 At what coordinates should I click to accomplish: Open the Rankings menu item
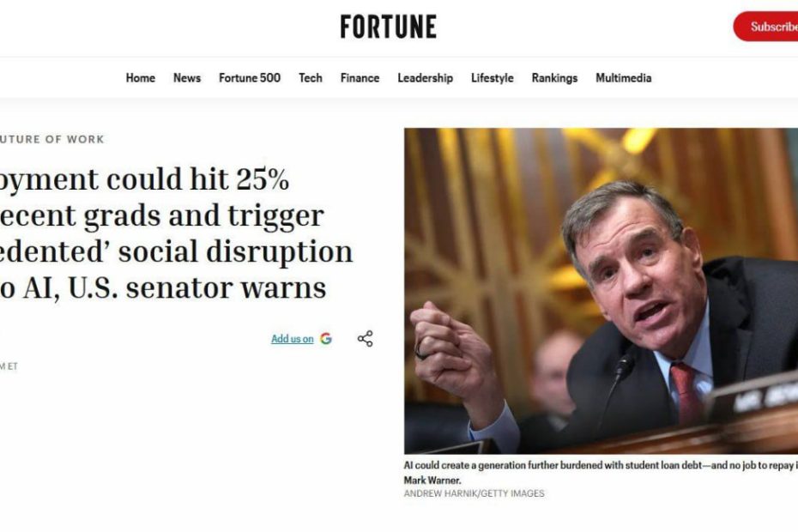(x=554, y=78)
